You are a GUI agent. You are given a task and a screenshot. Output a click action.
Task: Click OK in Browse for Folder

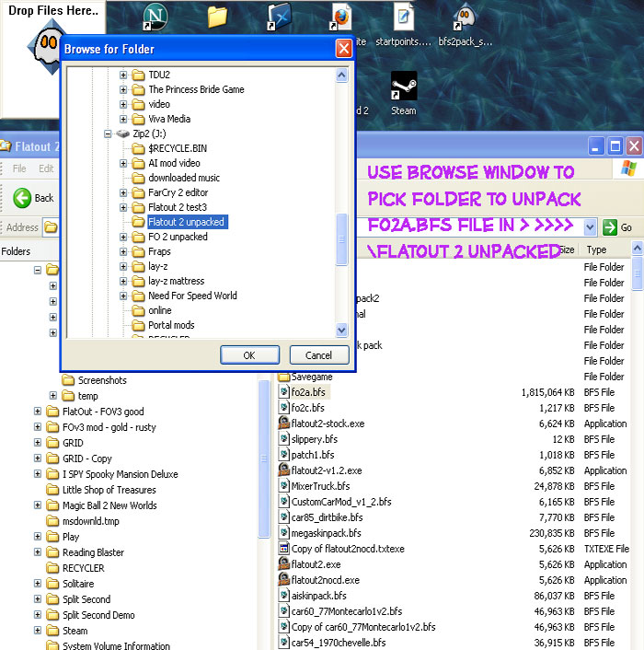(249, 355)
